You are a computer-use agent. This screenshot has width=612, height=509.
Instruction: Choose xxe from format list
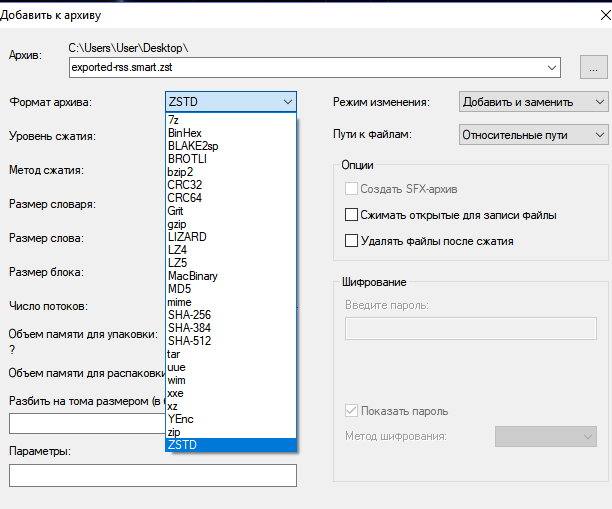(231, 393)
